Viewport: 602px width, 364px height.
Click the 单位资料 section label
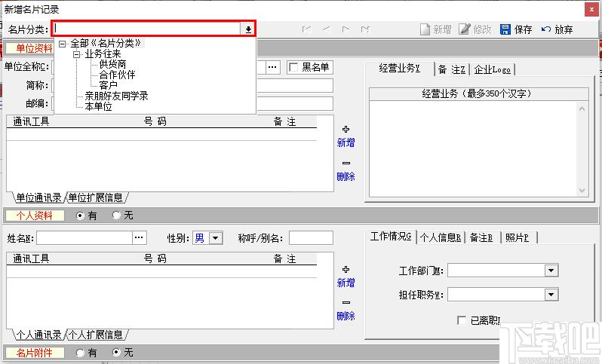35,48
